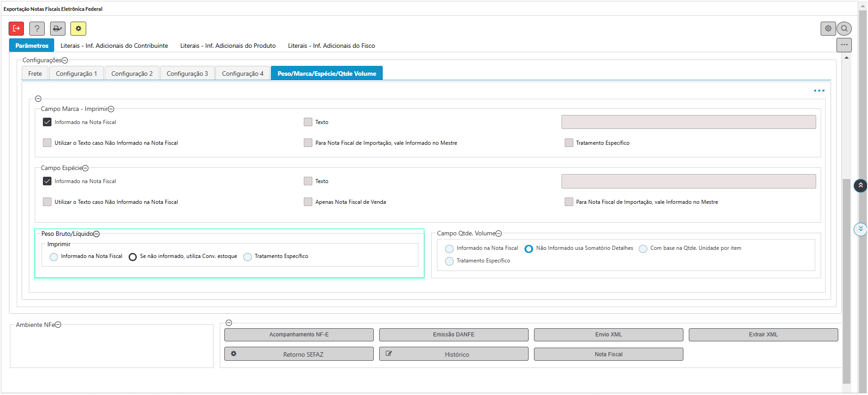Select Com base na Qtde. Unidade por item

[643, 249]
